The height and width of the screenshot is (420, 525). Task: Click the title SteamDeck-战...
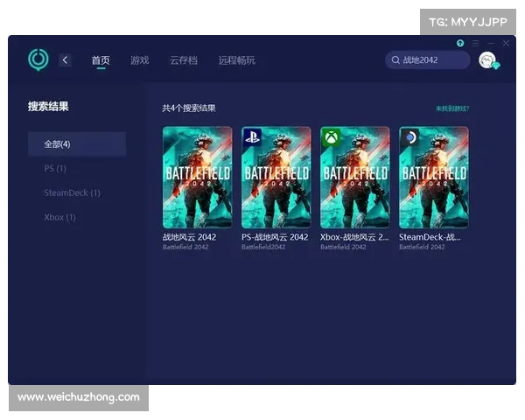click(x=430, y=237)
